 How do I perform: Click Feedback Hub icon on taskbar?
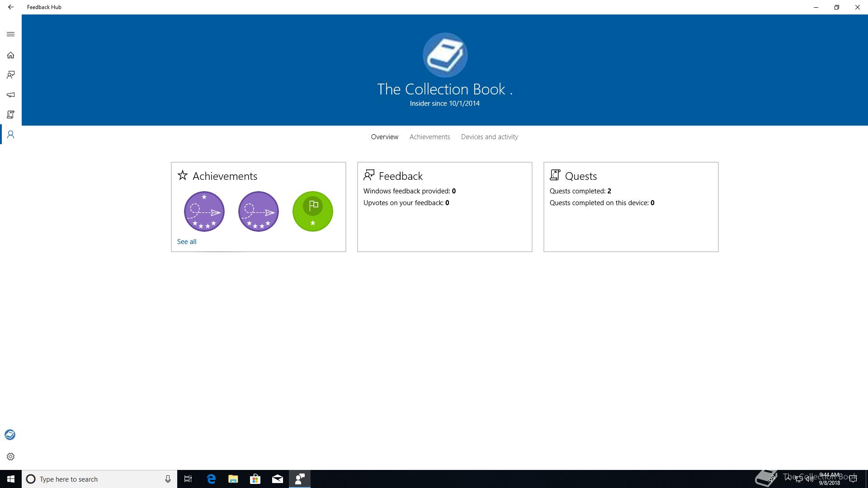click(x=300, y=479)
